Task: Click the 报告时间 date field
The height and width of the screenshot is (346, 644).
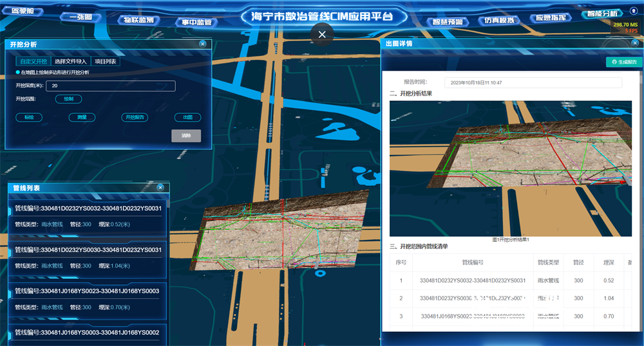Action: pyautogui.click(x=533, y=82)
